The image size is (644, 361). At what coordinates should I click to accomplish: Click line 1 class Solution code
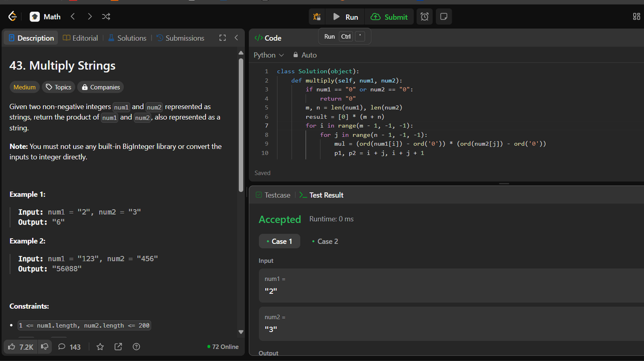pos(318,71)
